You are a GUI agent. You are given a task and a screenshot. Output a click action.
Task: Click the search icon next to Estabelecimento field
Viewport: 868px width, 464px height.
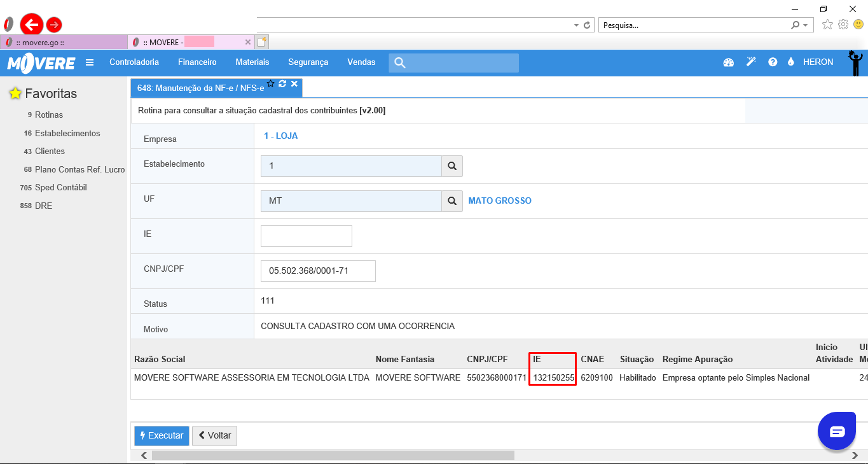[452, 165]
